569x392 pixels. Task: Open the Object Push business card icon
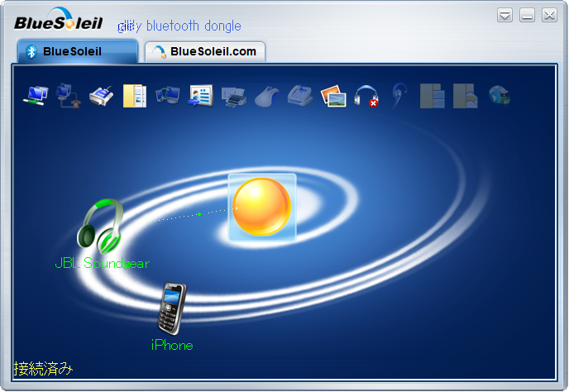(200, 96)
